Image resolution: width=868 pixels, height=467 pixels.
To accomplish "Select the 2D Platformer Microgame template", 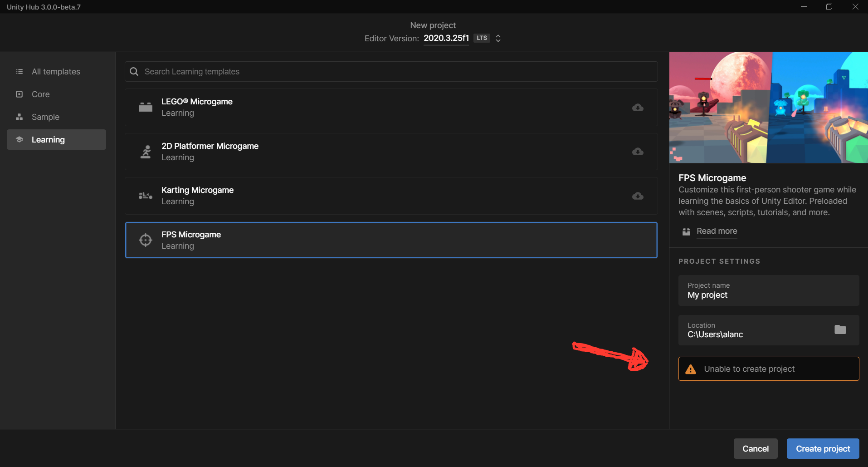I will pyautogui.click(x=391, y=152).
